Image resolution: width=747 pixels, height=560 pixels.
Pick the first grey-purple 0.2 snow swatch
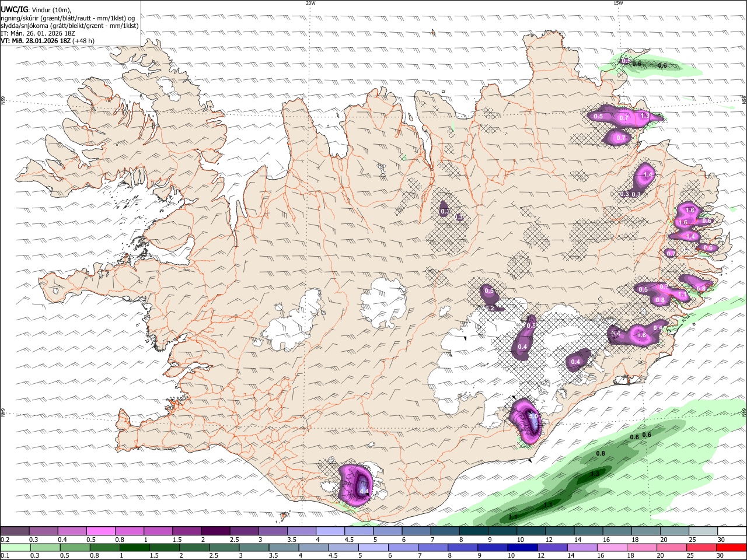(15, 531)
